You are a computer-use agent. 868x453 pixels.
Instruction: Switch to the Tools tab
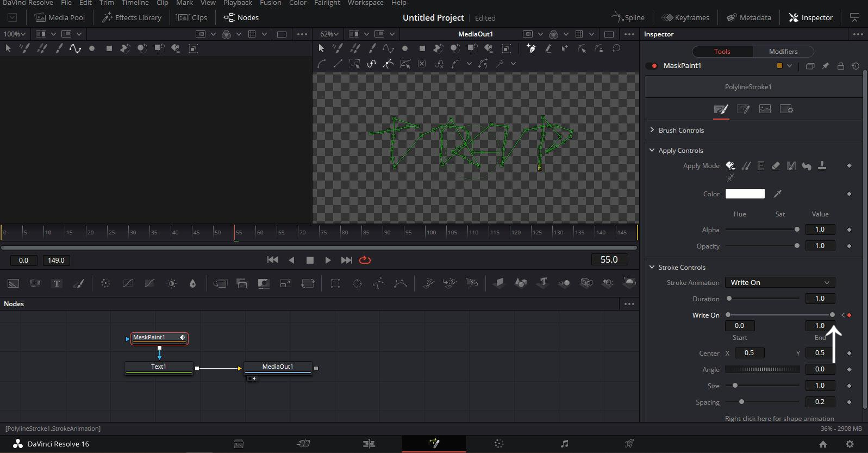click(722, 51)
